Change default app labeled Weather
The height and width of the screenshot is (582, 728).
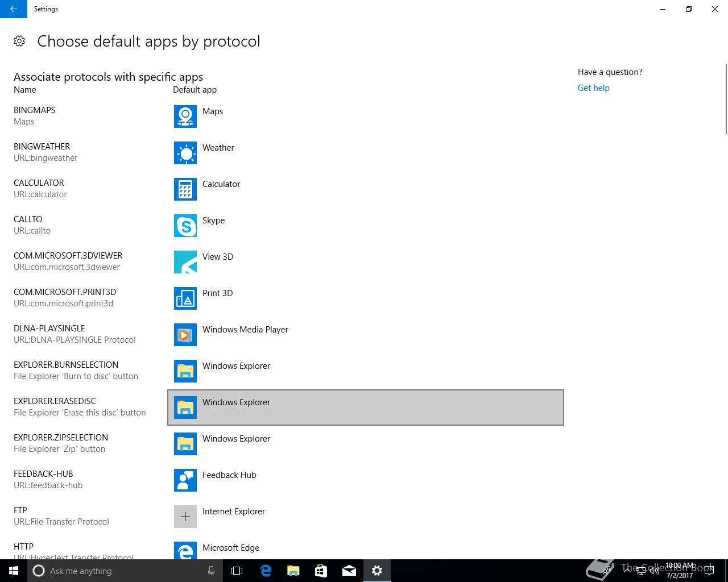pos(366,153)
